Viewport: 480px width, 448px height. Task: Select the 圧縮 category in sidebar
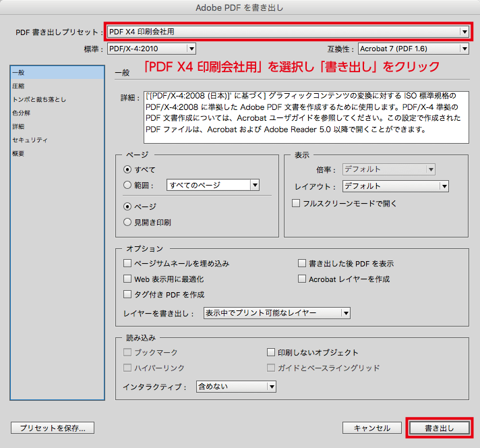tap(57, 86)
